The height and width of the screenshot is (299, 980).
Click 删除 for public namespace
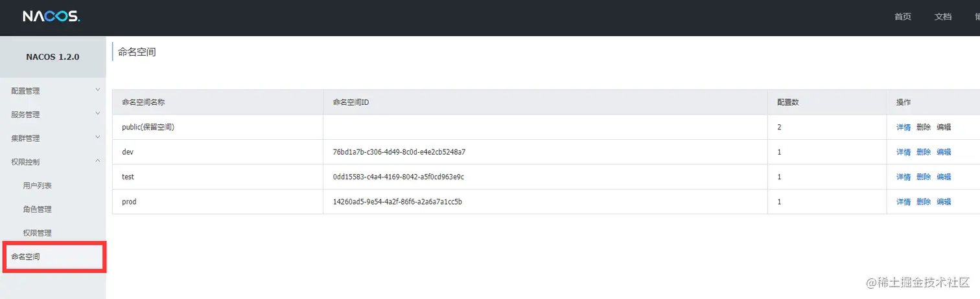(924, 127)
